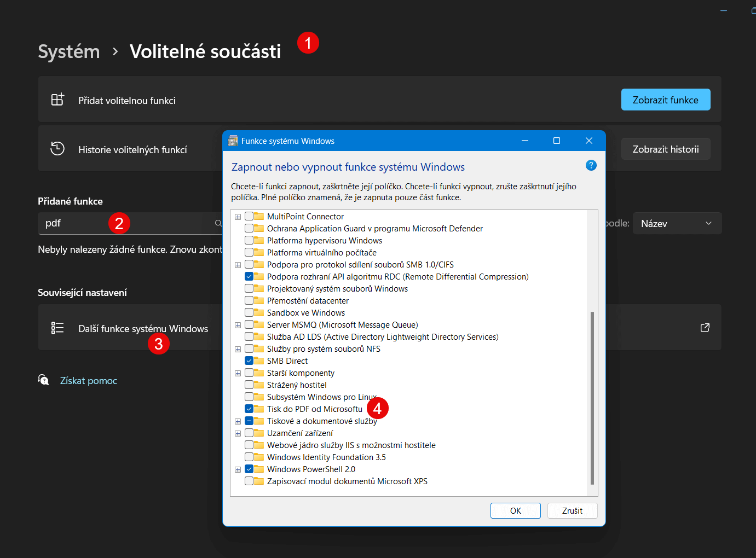
Task: Click the help question mark icon in dialog
Action: [x=591, y=165]
